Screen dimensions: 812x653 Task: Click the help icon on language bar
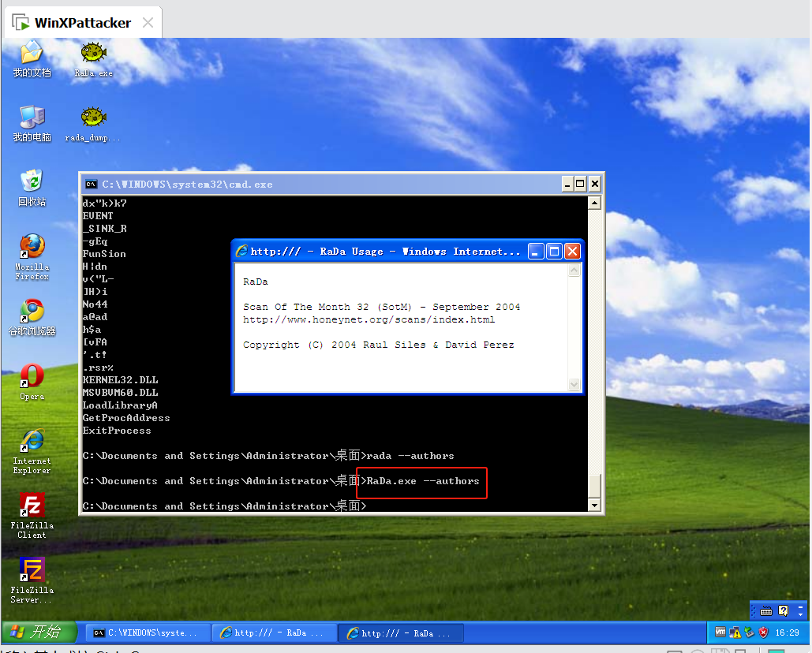coord(783,611)
